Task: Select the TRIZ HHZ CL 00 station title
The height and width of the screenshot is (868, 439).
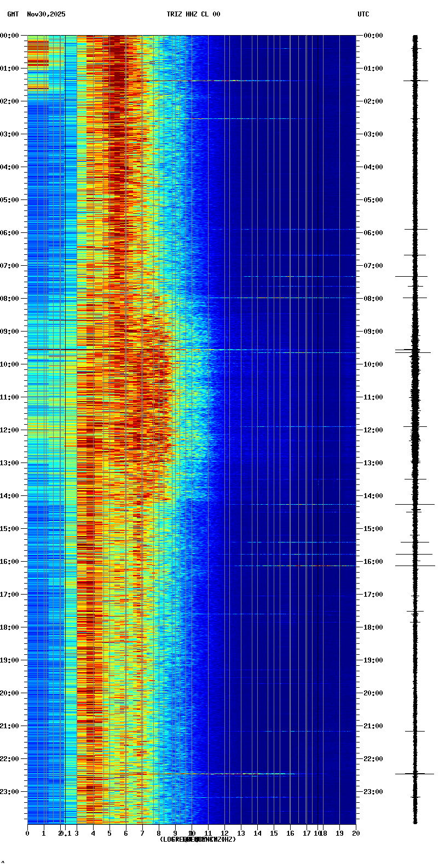Action: coord(193,14)
